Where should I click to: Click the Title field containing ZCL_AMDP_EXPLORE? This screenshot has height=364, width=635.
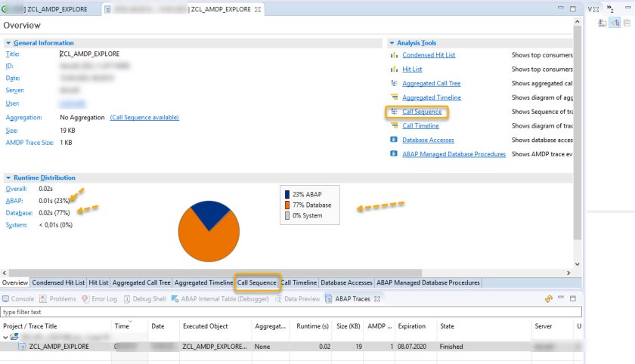tap(89, 54)
